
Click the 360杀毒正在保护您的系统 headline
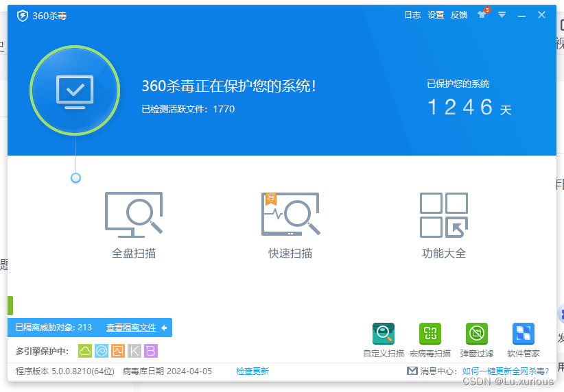(x=228, y=86)
